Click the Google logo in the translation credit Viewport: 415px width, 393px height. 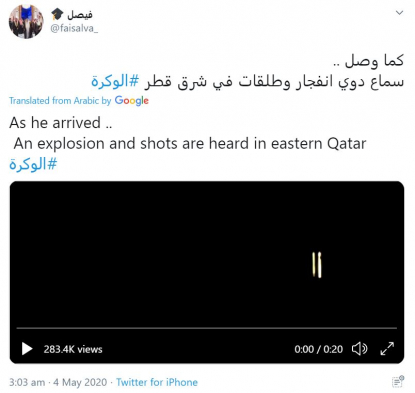[132, 101]
